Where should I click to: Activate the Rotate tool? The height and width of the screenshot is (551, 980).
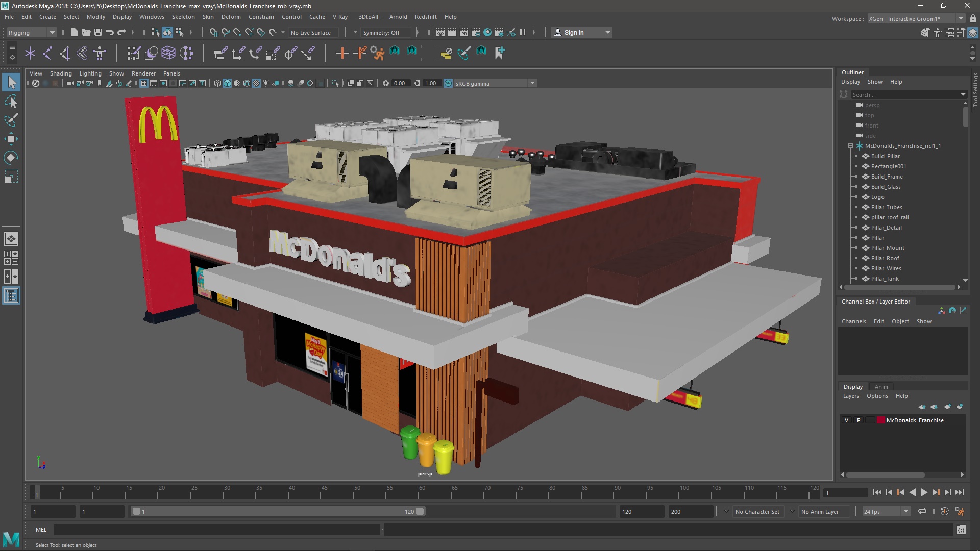(11, 157)
